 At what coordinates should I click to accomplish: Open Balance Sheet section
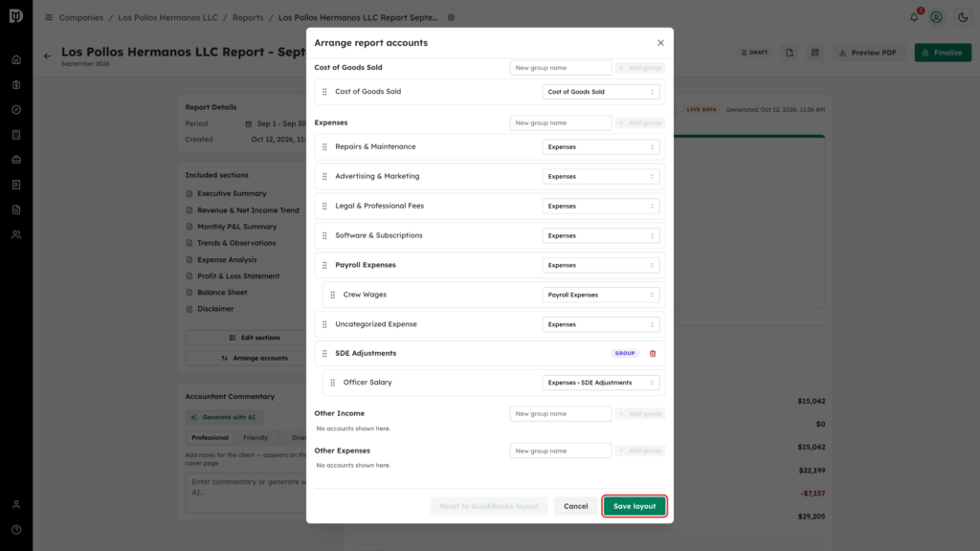click(222, 293)
